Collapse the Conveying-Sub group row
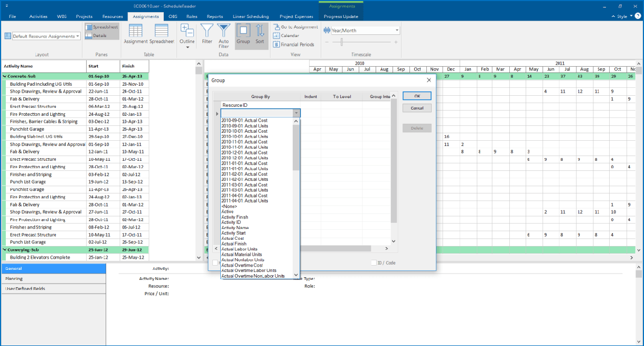 [5, 250]
